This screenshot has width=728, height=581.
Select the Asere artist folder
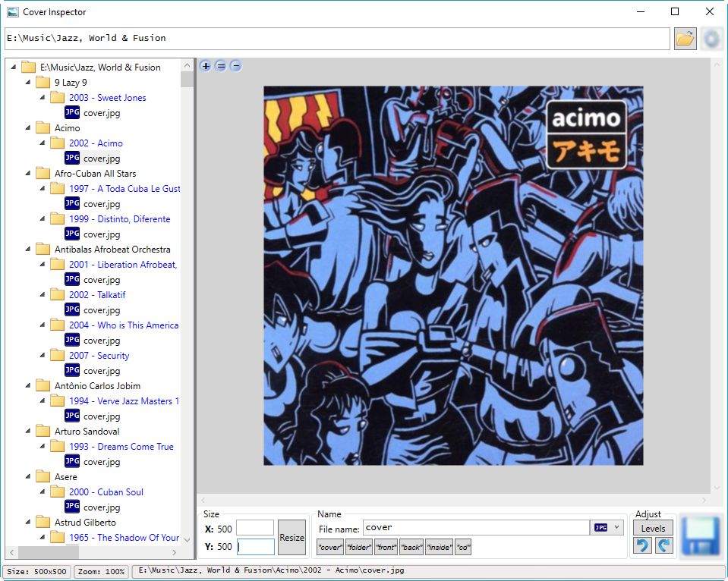[x=66, y=476]
